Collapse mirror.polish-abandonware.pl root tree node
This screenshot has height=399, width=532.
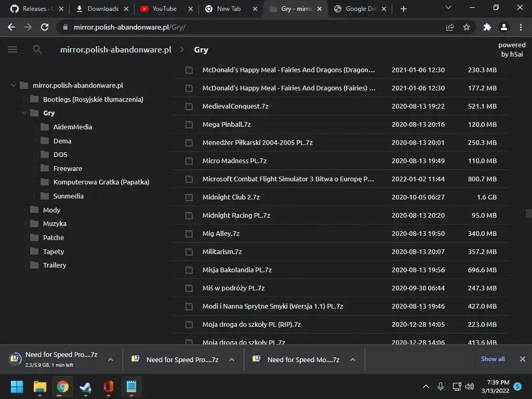pyautogui.click(x=13, y=85)
